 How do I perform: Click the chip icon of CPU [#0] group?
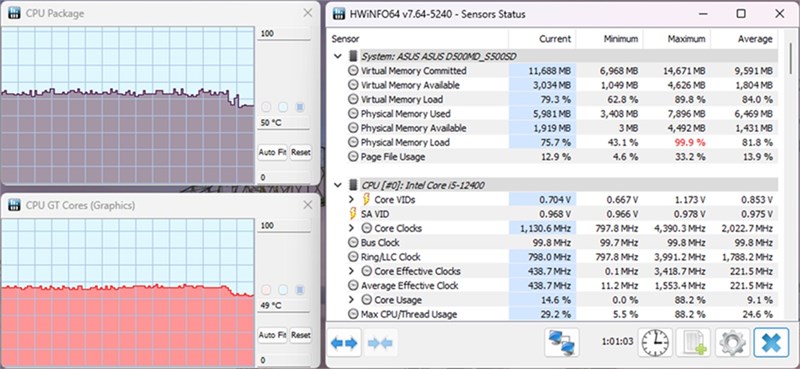pyautogui.click(x=353, y=185)
